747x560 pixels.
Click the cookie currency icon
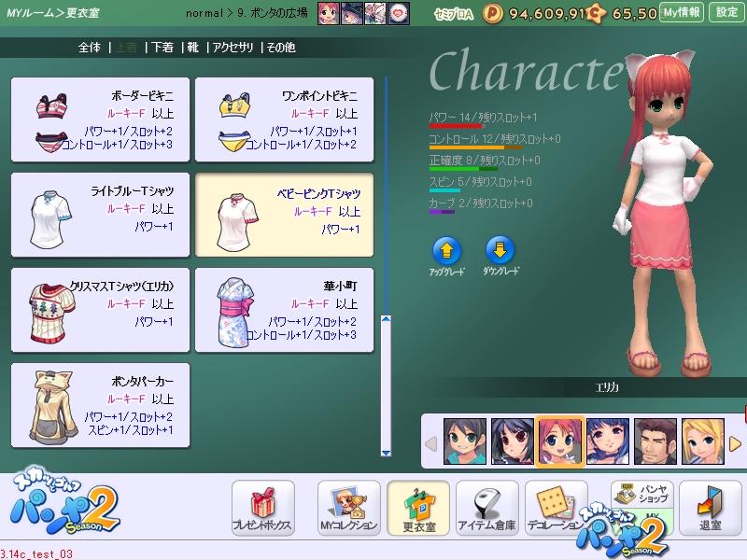pos(596,13)
